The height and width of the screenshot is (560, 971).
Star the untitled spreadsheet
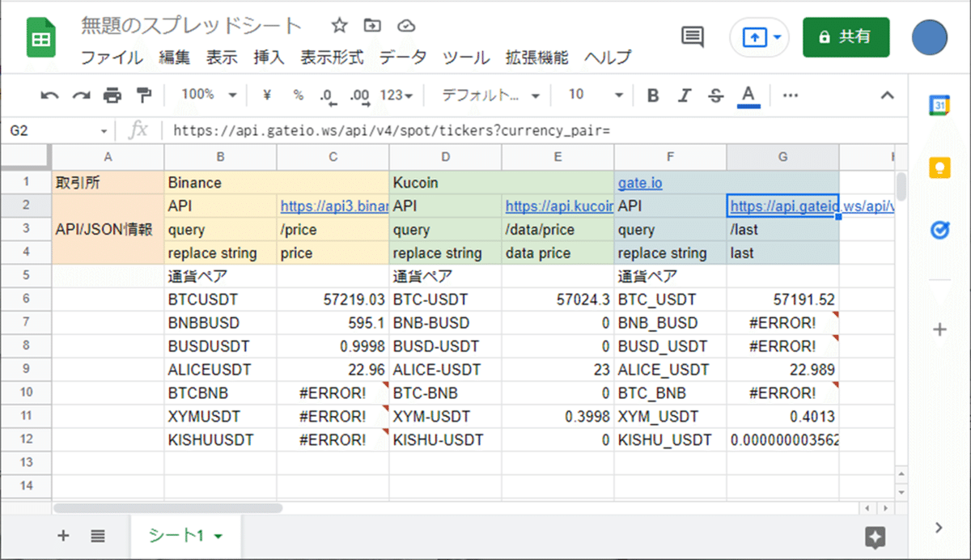tap(339, 26)
